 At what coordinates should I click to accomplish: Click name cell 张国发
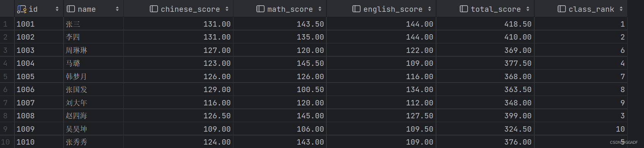93,89
